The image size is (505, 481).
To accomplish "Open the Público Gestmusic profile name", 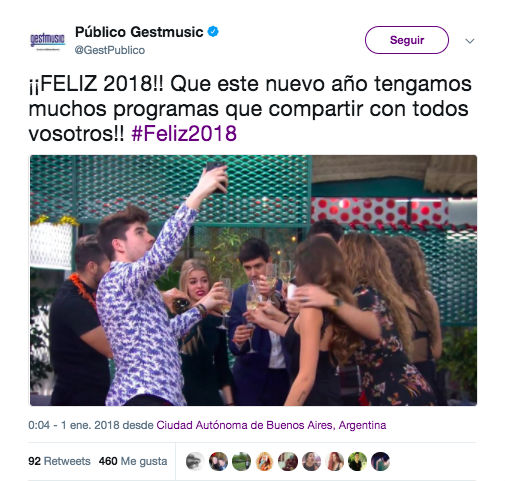I will (139, 32).
